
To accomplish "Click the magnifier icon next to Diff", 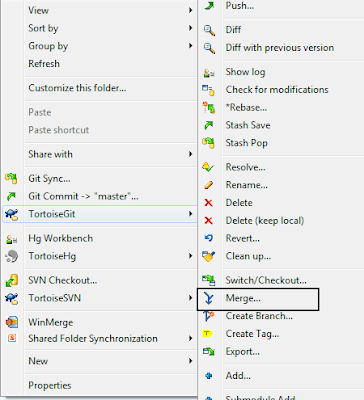I will tap(209, 30).
